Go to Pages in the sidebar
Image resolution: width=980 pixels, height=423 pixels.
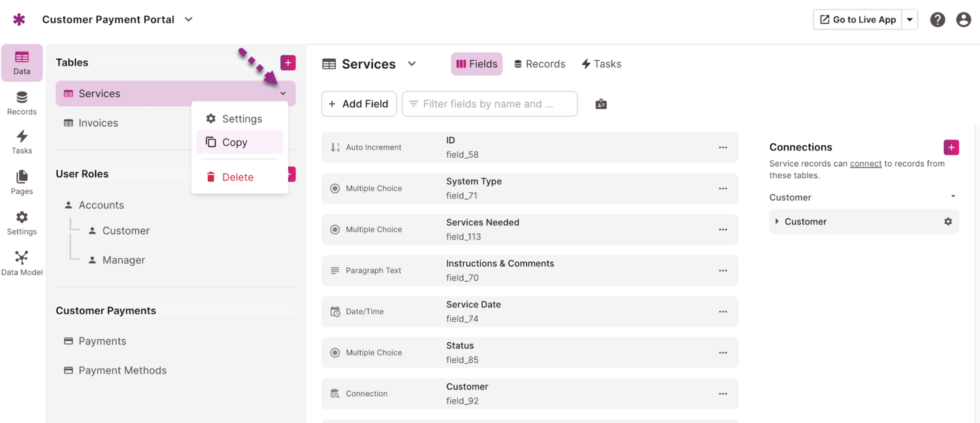pos(22,182)
